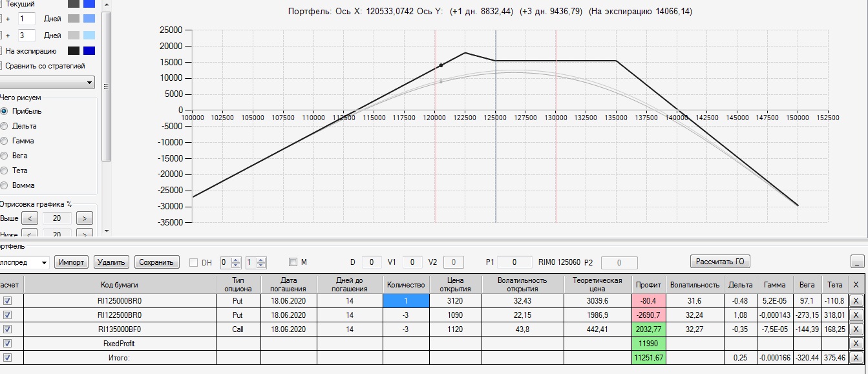Edit the first days offset field with 1
Image resolution: width=868 pixels, height=374 pixels.
26,19
